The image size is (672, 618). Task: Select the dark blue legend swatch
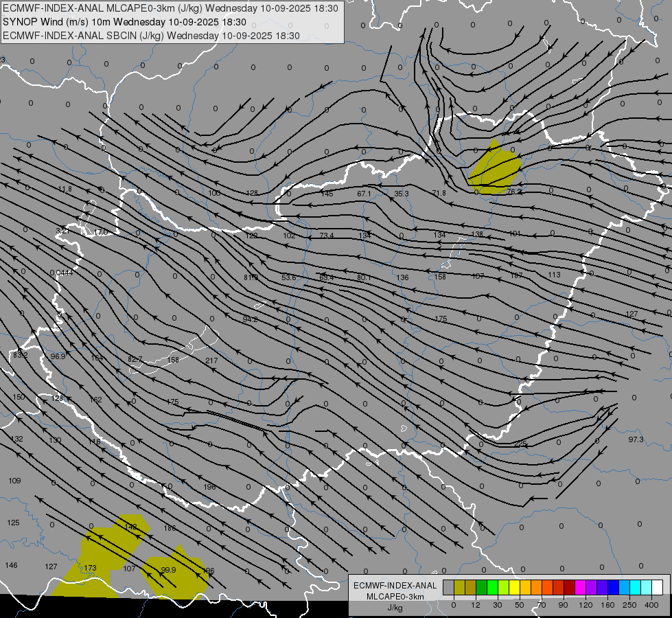(x=614, y=587)
